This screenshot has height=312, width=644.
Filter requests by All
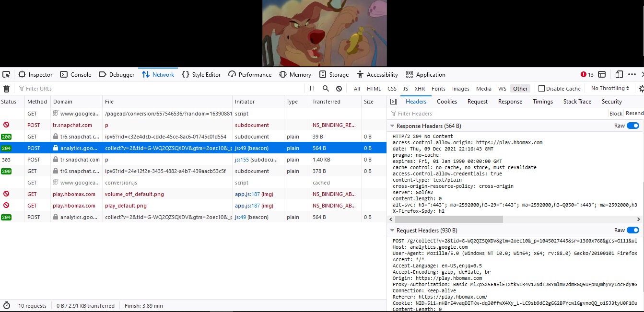pyautogui.click(x=357, y=89)
